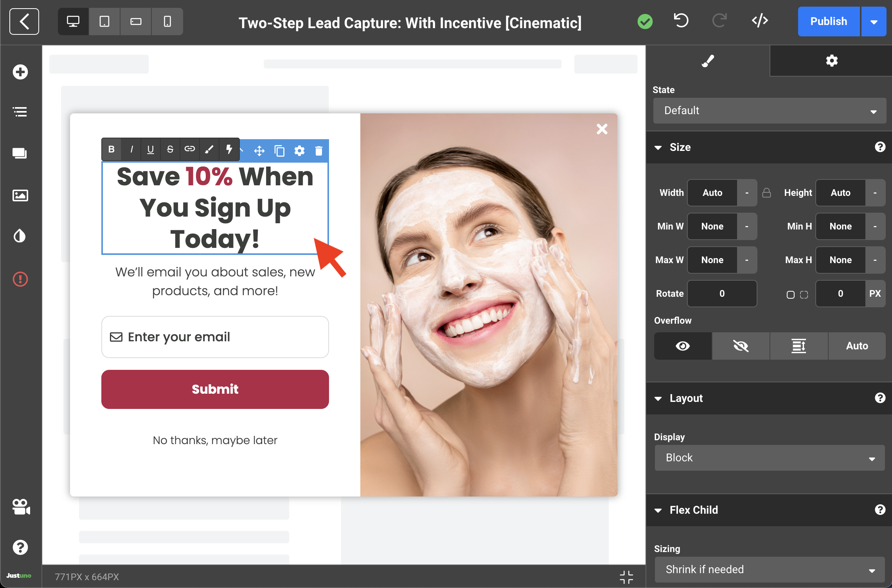
Task: Click the code editor icon
Action: click(760, 21)
